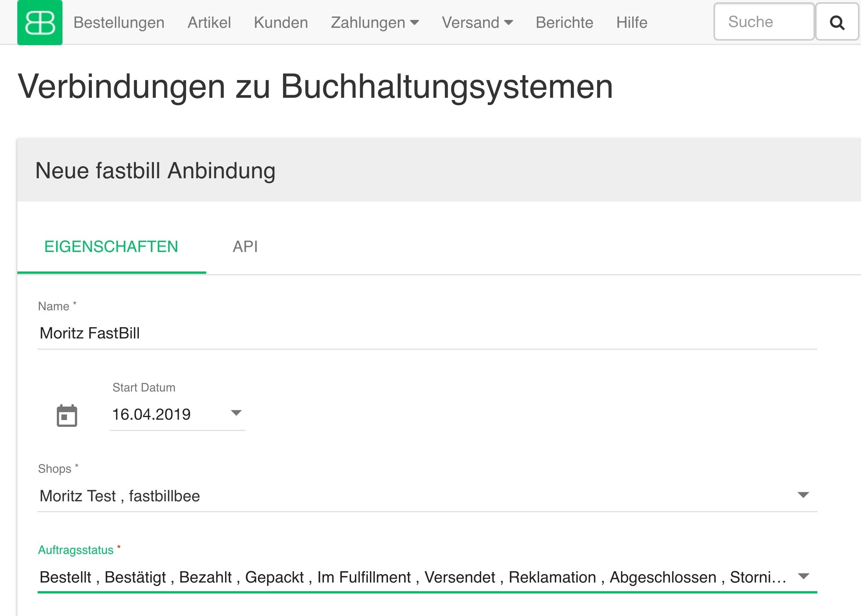This screenshot has height=616, width=861.
Task: Click the Name field containing Moritz FastBill
Action: (427, 333)
